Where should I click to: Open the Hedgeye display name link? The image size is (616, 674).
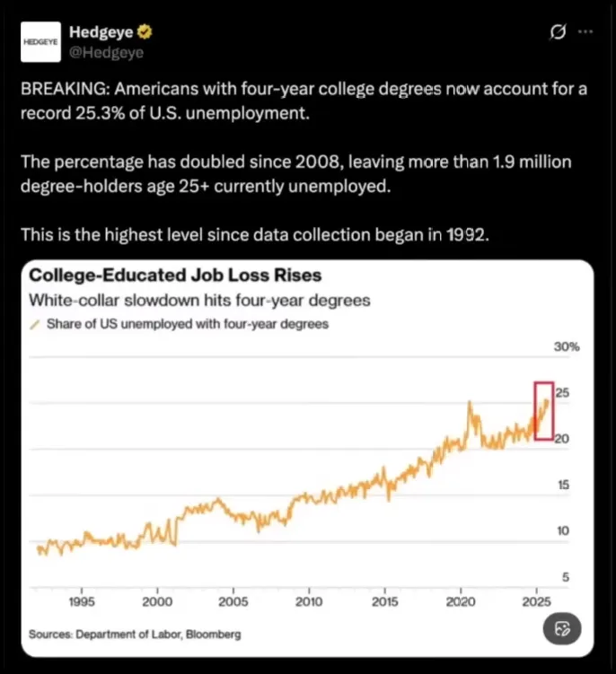[x=101, y=33]
